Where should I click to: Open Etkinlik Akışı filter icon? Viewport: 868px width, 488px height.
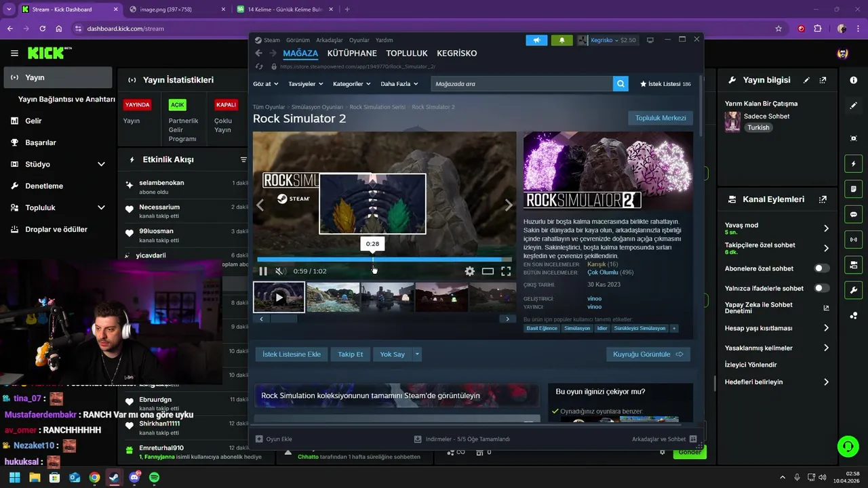tap(243, 160)
